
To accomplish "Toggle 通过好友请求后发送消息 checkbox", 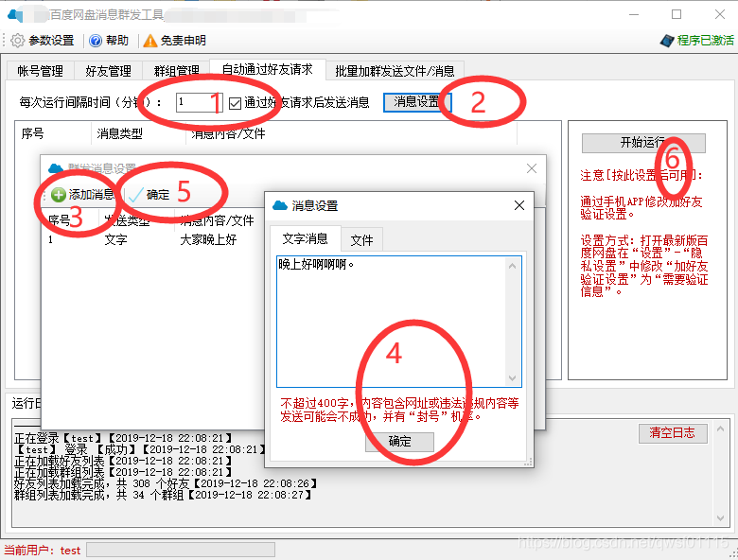I will click(235, 103).
